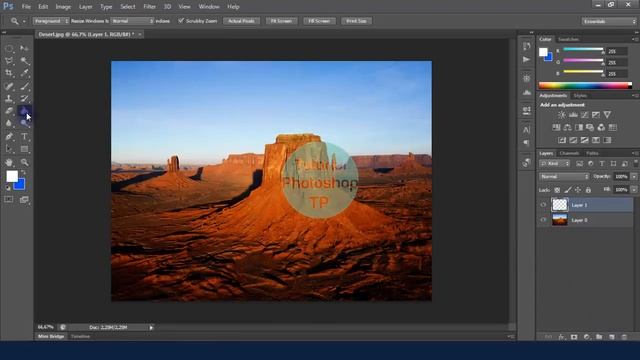
Task: Add a Vibrance adjustment
Action: tap(607, 115)
